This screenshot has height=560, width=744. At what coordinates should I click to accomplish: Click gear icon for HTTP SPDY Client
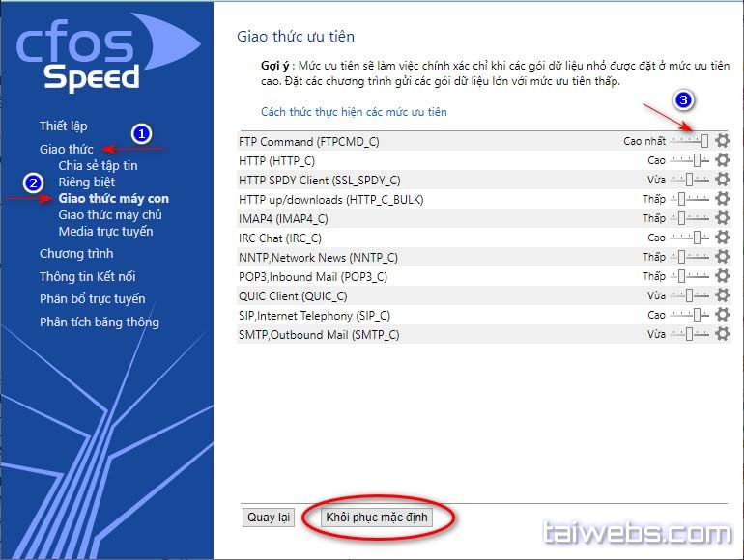pos(722,180)
